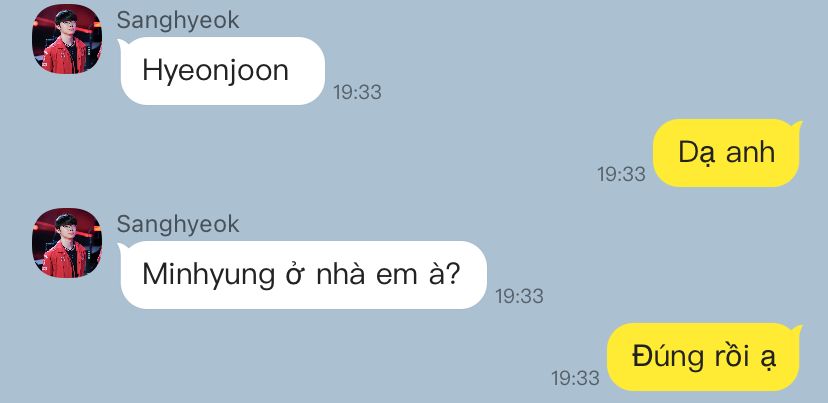This screenshot has width=828, height=403.
Task: Click the timestamp beside the Minhyung question
Action: (x=519, y=296)
